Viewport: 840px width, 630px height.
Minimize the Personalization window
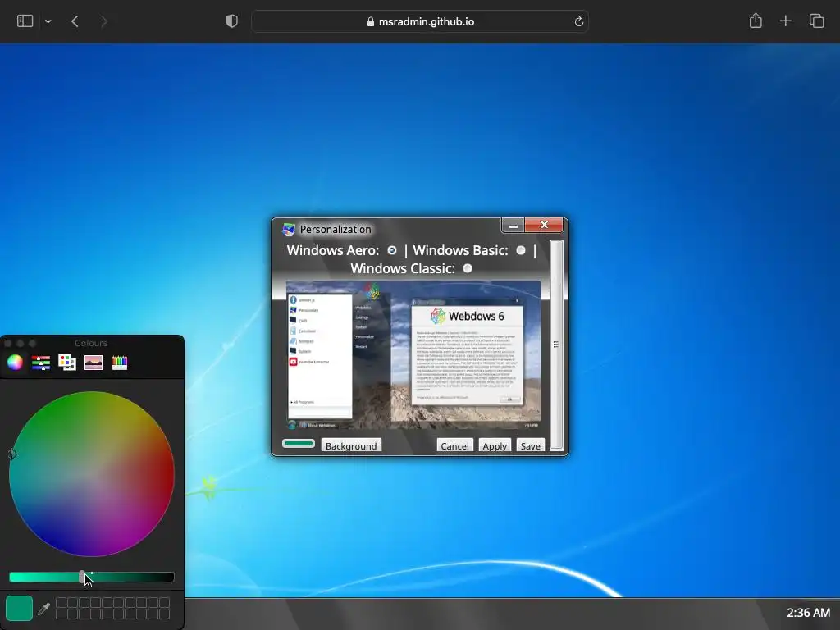514,226
